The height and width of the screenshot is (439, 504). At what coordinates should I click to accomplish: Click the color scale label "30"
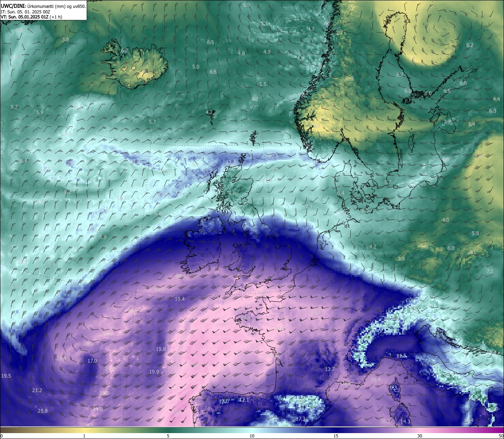tap(420, 436)
